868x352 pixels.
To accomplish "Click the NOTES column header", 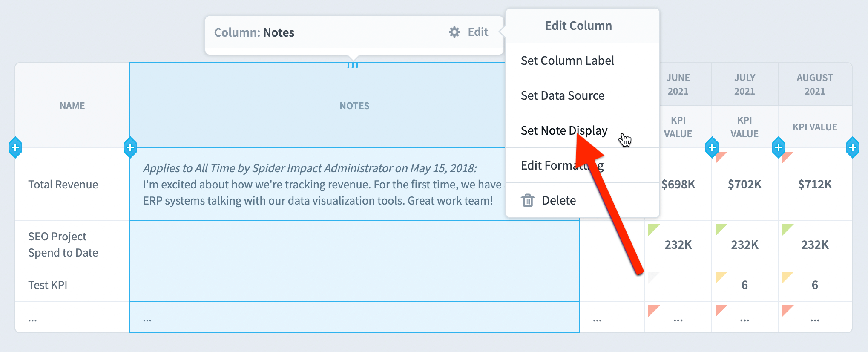I will click(354, 106).
